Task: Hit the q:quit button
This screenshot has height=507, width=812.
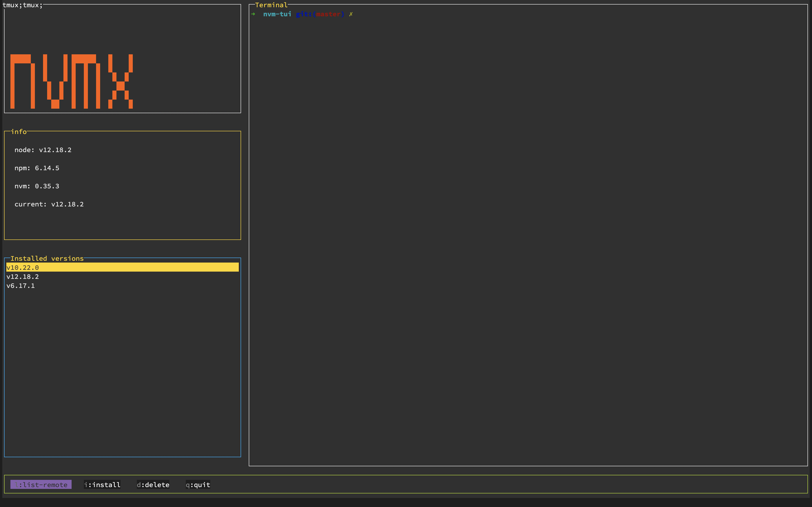Action: [x=198, y=485]
